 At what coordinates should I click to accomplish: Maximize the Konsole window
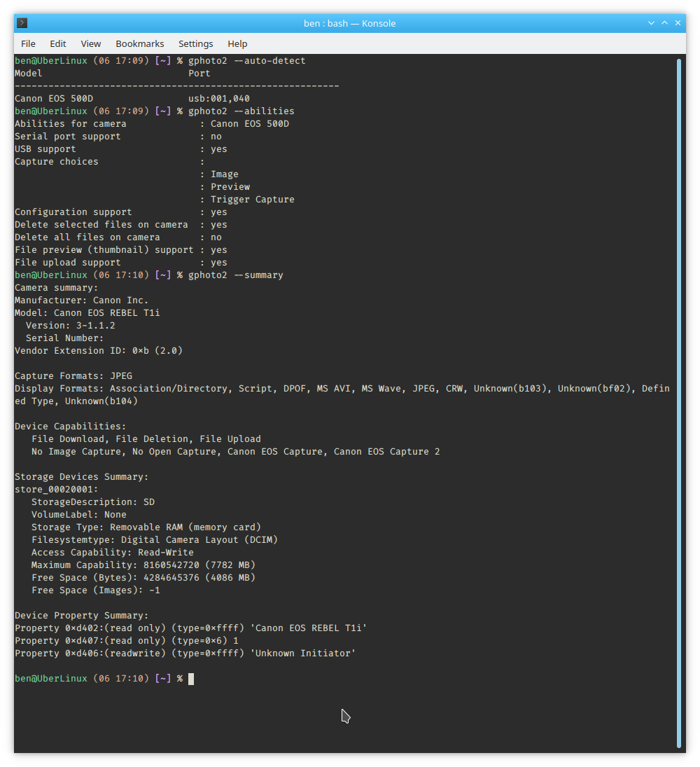click(x=664, y=23)
